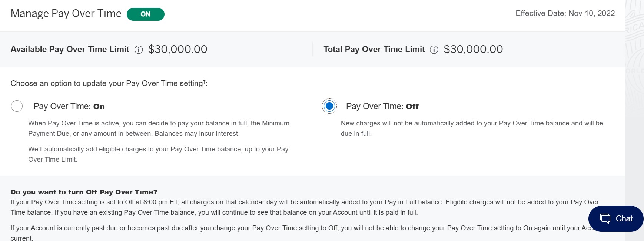
Task: Click the Pay in Full balance explanation text
Action: 305,207
